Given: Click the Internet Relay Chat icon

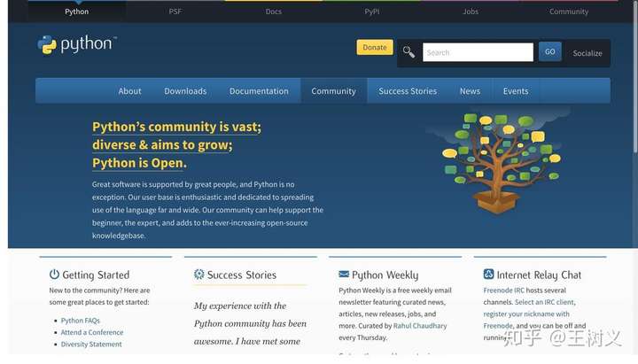Looking at the screenshot, I should pos(488,275).
